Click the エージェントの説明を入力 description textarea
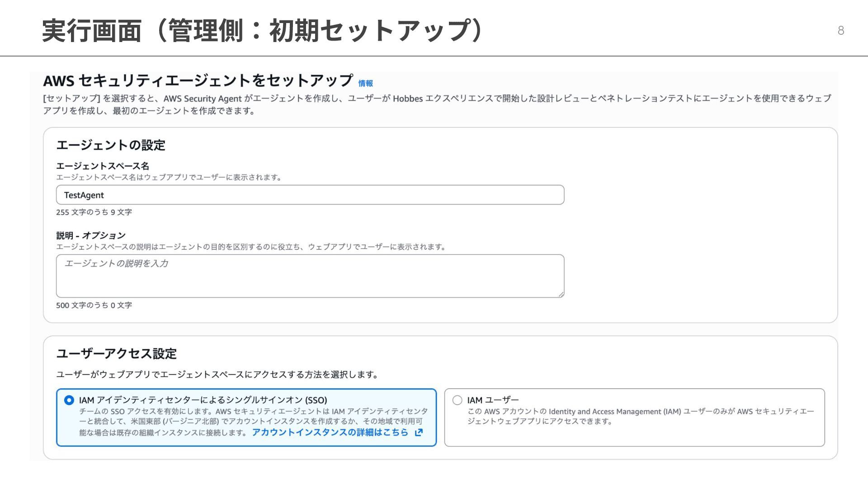The width and height of the screenshot is (868, 488). (x=310, y=276)
